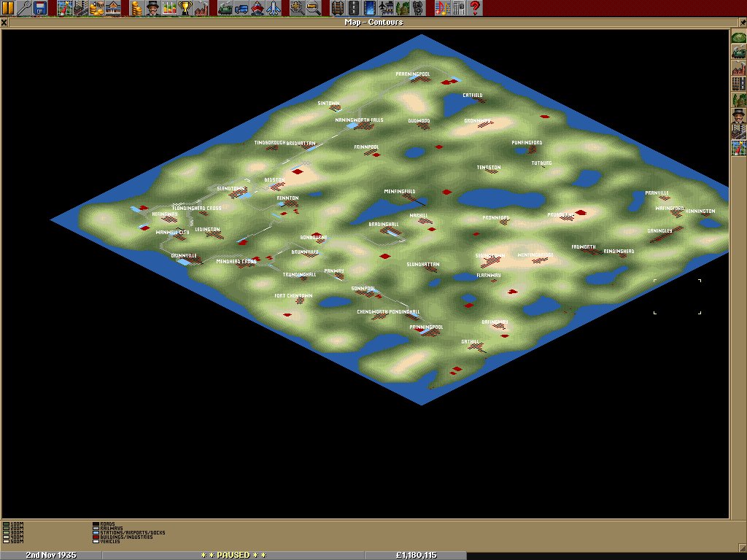Click the Catfield town label on the map
Image resolution: width=747 pixels, height=560 pixels.
[x=473, y=96]
